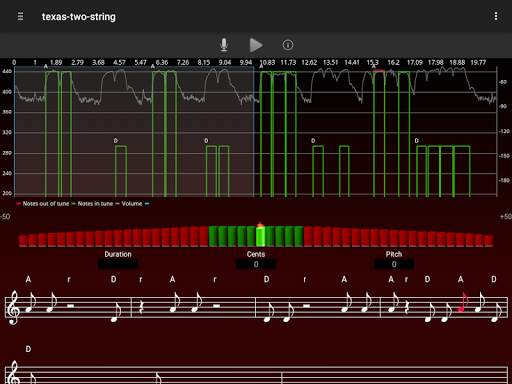Click the D label above the second staff line
The image size is (512, 384).
[x=28, y=349]
